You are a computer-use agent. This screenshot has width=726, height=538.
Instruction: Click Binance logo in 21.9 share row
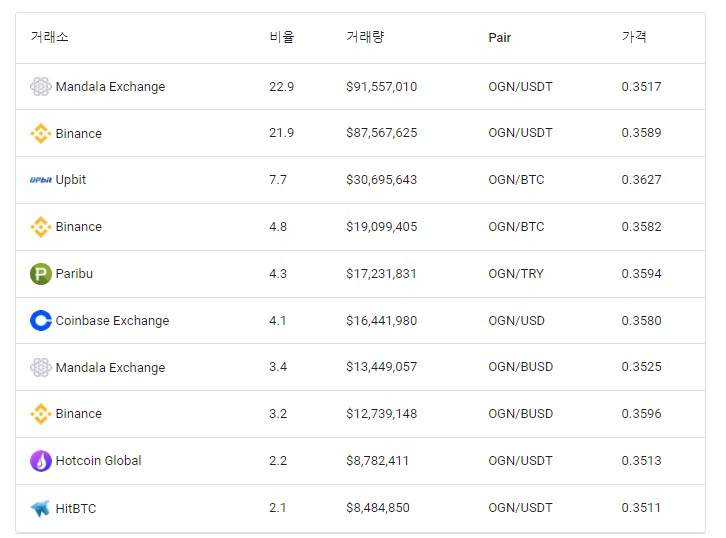point(41,133)
